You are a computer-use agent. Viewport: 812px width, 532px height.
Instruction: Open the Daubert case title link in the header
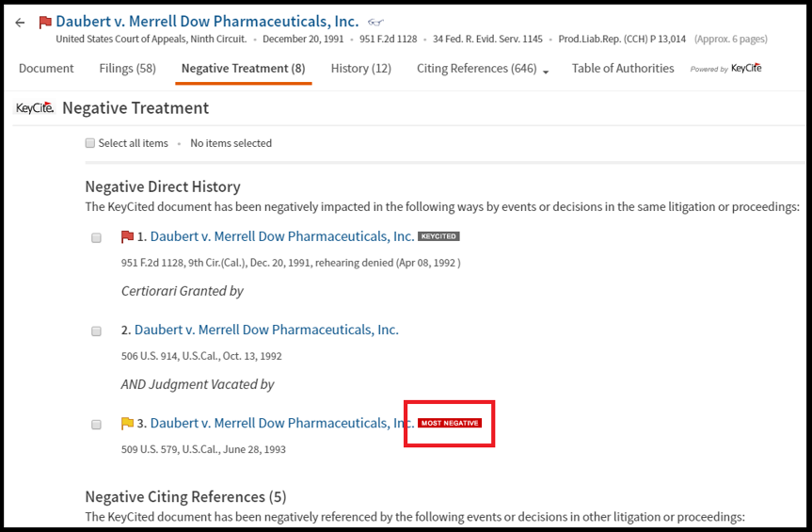coord(207,21)
